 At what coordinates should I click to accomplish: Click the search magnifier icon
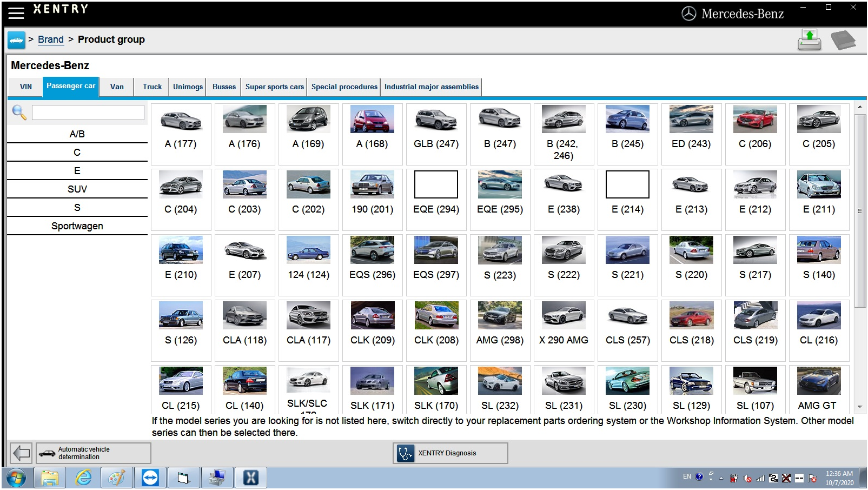click(19, 112)
